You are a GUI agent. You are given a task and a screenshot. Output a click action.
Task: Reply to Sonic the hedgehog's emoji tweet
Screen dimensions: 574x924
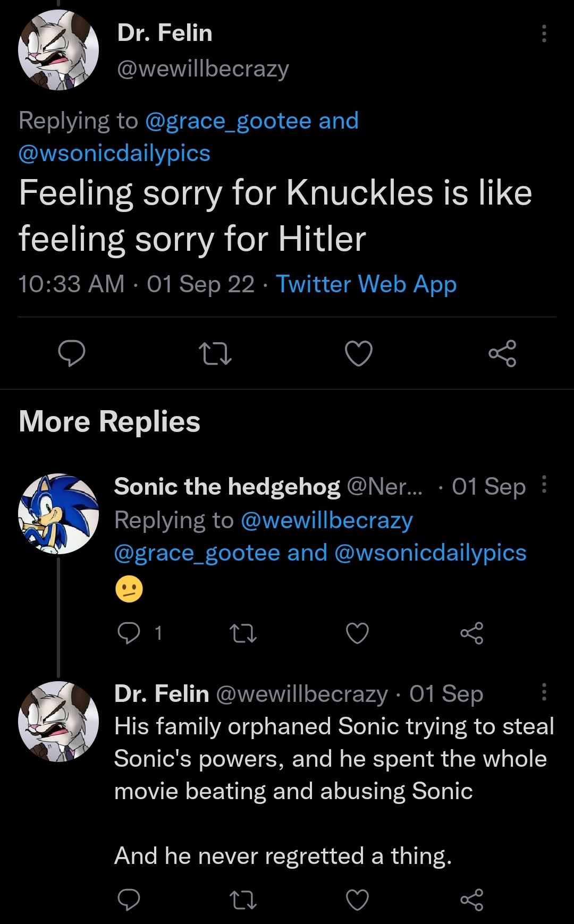(129, 633)
